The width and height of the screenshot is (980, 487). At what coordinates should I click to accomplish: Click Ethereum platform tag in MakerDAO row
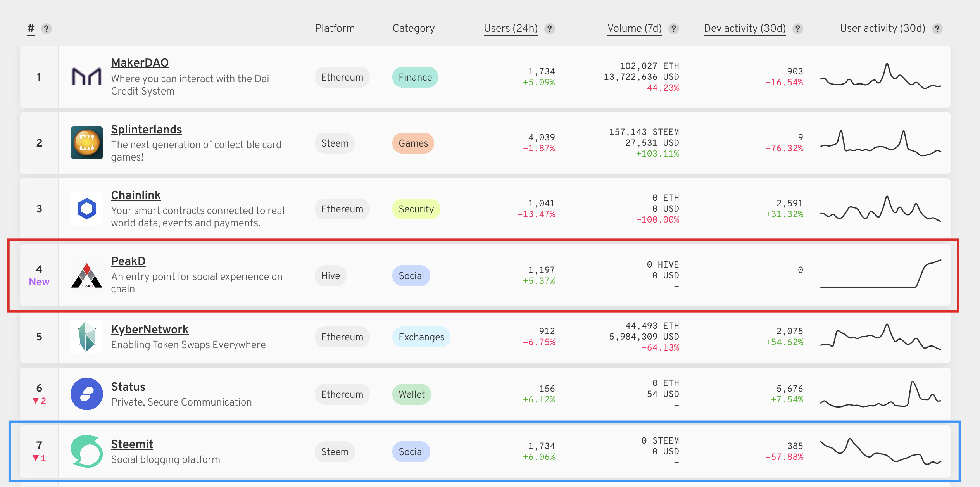tap(342, 77)
